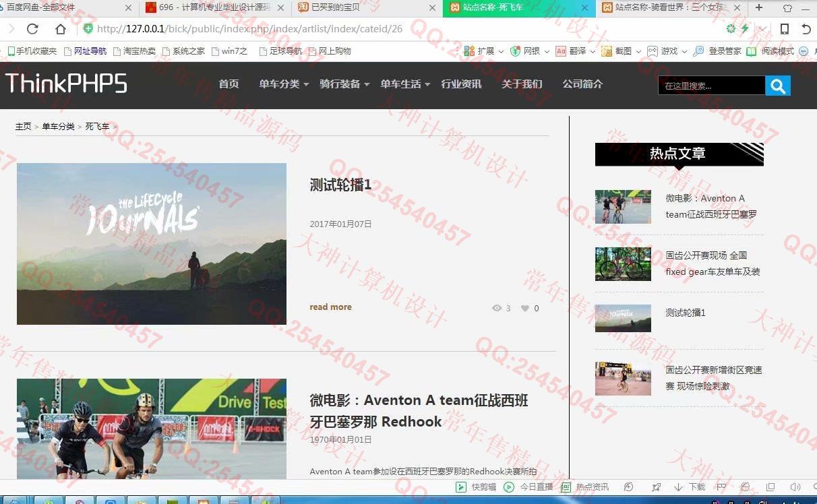Close the 站点名称-死飞车 tab
This screenshot has width=817, height=504.
pos(584,7)
